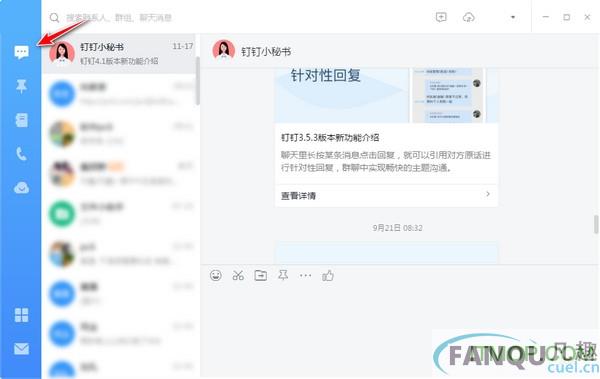Expand the three-dots more options in chat toolbar

click(x=305, y=275)
